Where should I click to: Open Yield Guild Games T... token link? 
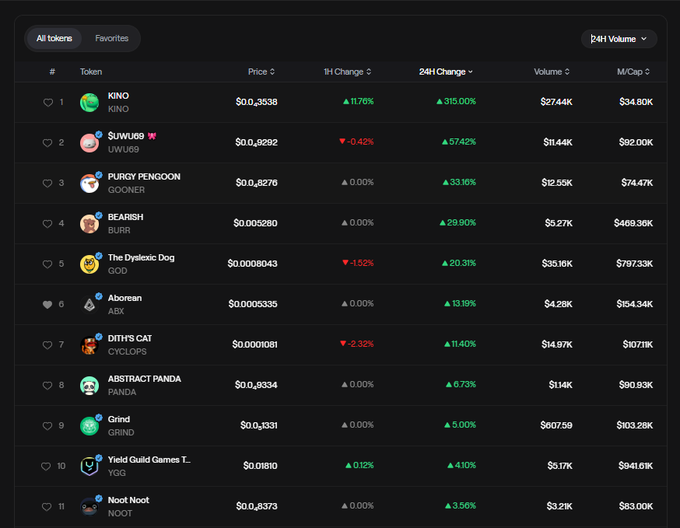point(149,460)
